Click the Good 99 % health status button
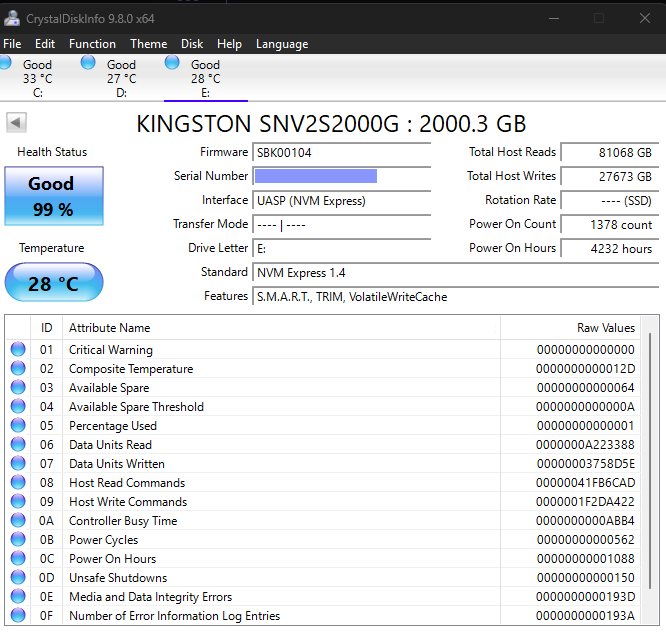666x632 pixels. click(54, 196)
